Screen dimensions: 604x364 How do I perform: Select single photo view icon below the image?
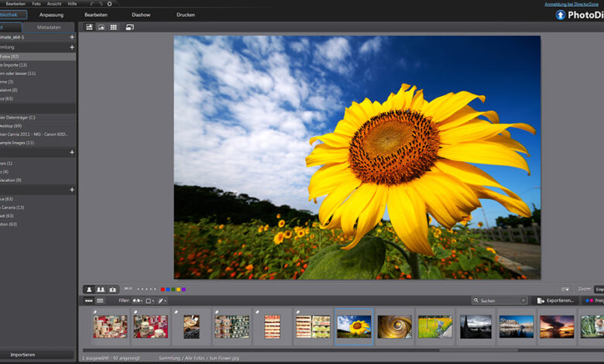(x=88, y=289)
